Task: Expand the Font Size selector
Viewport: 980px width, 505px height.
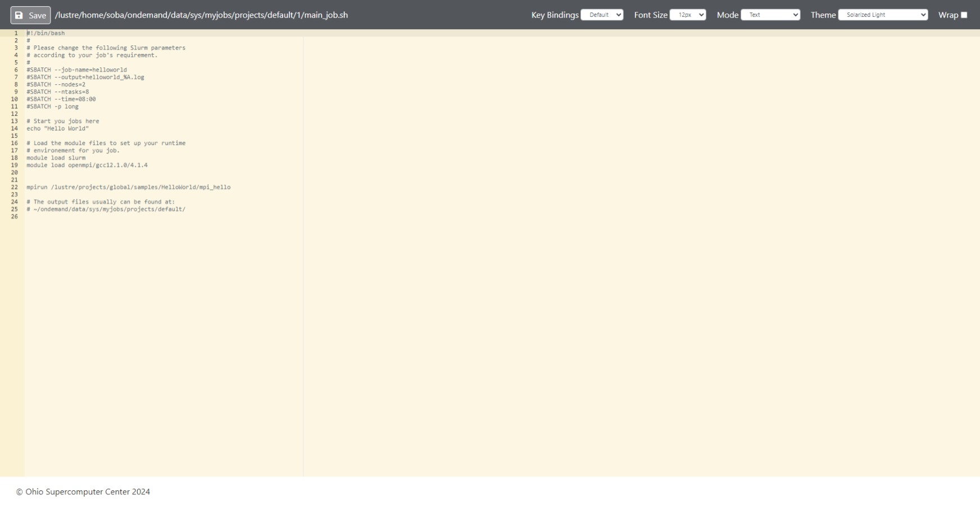Action: (x=688, y=15)
